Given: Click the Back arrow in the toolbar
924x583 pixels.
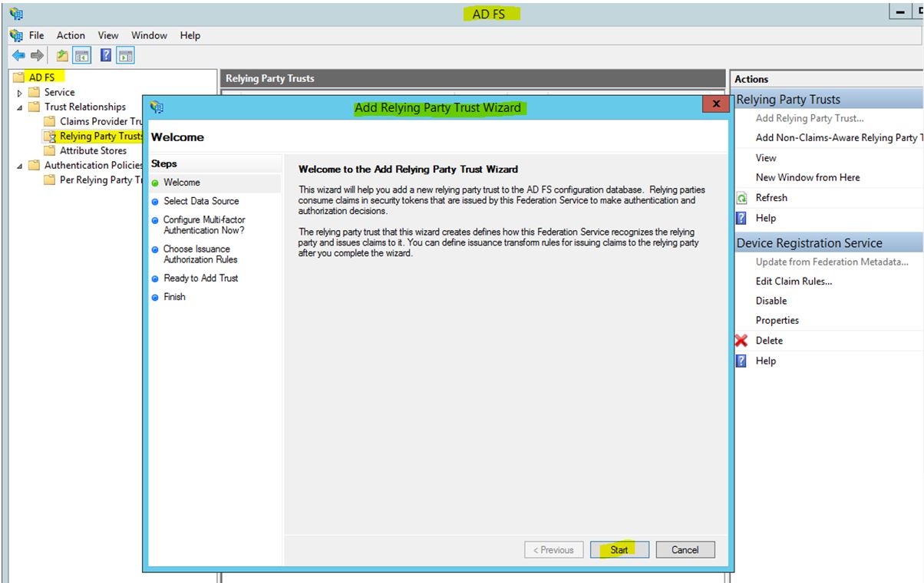Looking at the screenshot, I should tap(17, 55).
